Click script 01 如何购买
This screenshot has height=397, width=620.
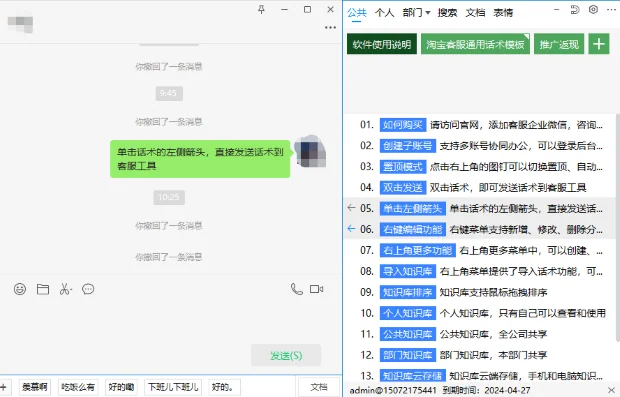(481, 125)
